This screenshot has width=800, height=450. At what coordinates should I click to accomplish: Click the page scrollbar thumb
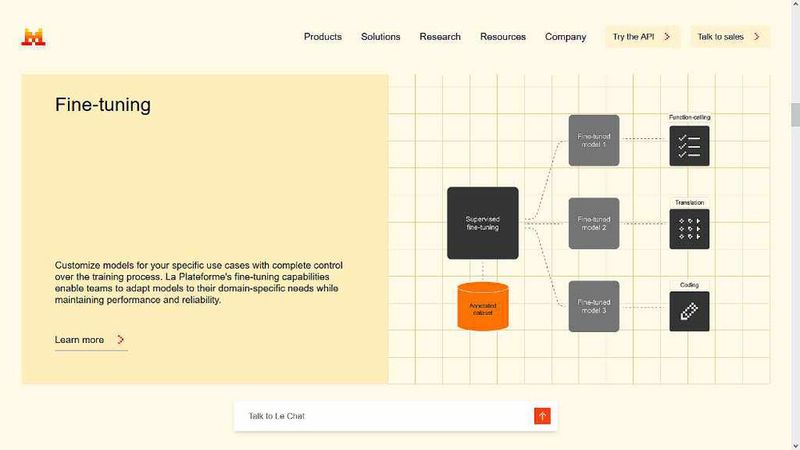[795, 115]
